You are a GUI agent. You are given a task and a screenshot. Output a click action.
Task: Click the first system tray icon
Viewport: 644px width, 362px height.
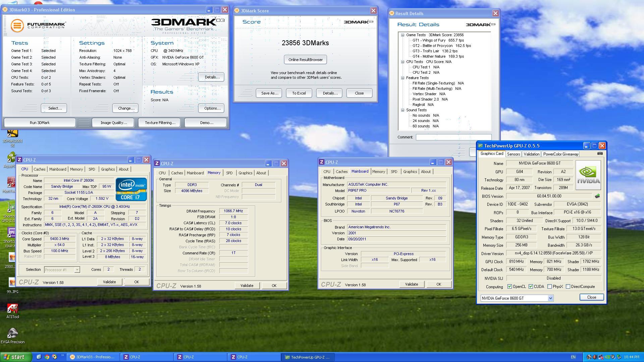click(x=589, y=357)
